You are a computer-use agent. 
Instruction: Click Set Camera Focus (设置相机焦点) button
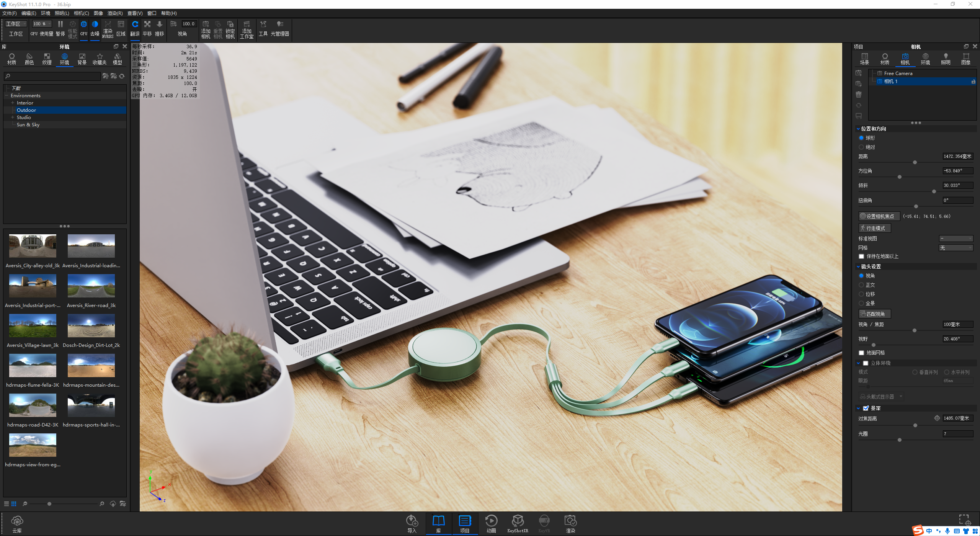tap(879, 216)
